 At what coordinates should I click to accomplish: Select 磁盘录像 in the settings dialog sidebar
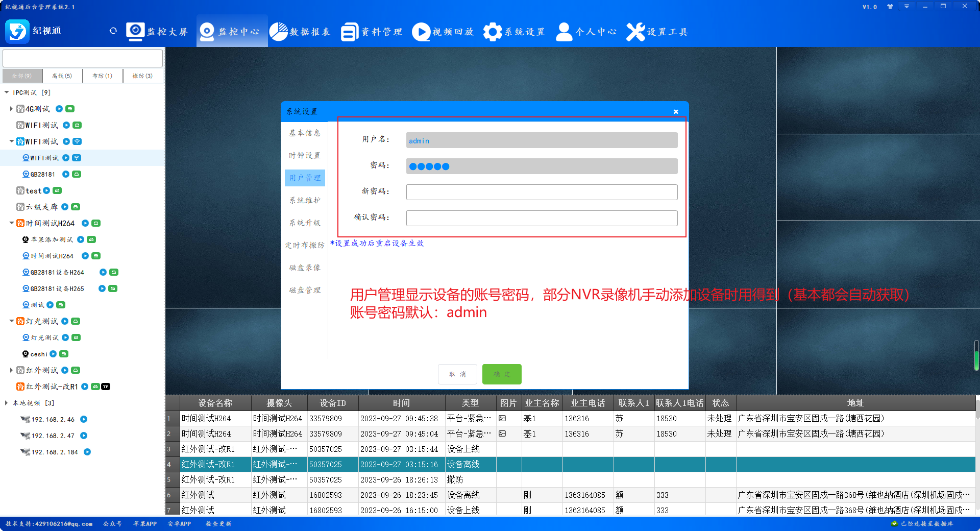pos(305,268)
